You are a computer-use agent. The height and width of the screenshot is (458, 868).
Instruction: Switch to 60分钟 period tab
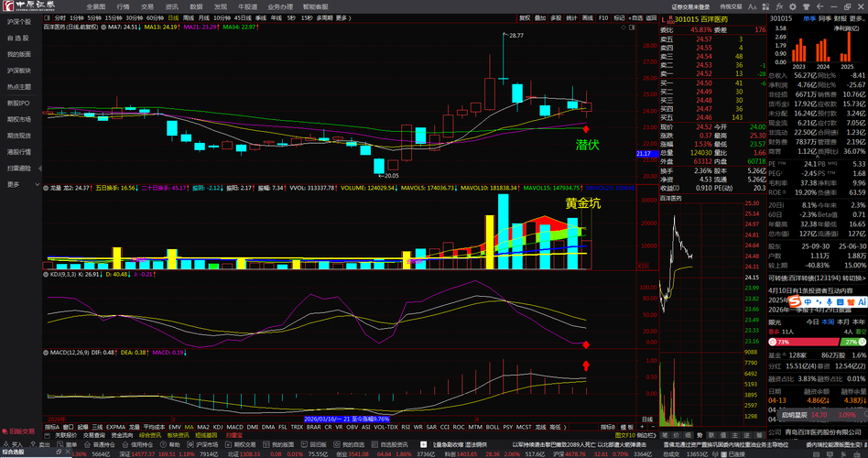(155, 17)
